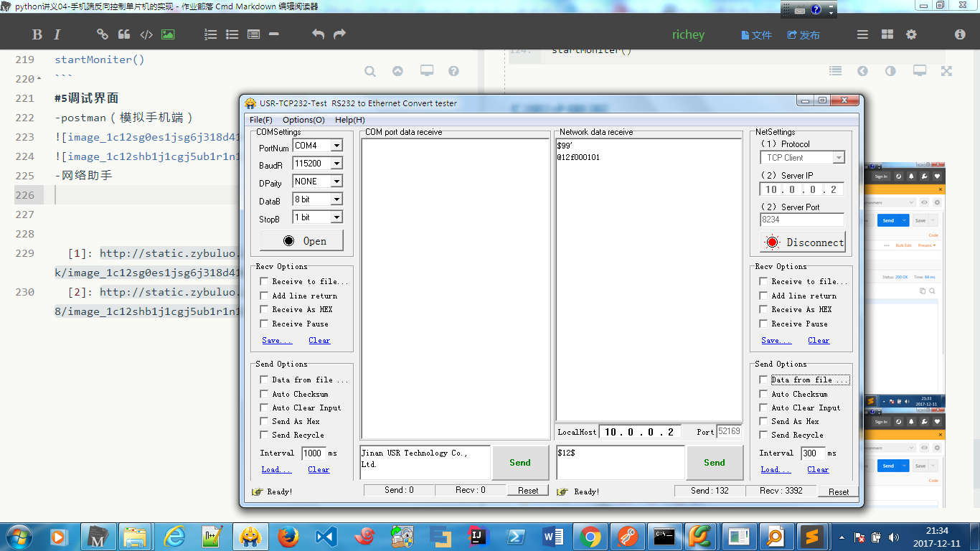Open Protocol TCP Client dropdown
Viewport: 980px width, 551px height.
pyautogui.click(x=838, y=158)
